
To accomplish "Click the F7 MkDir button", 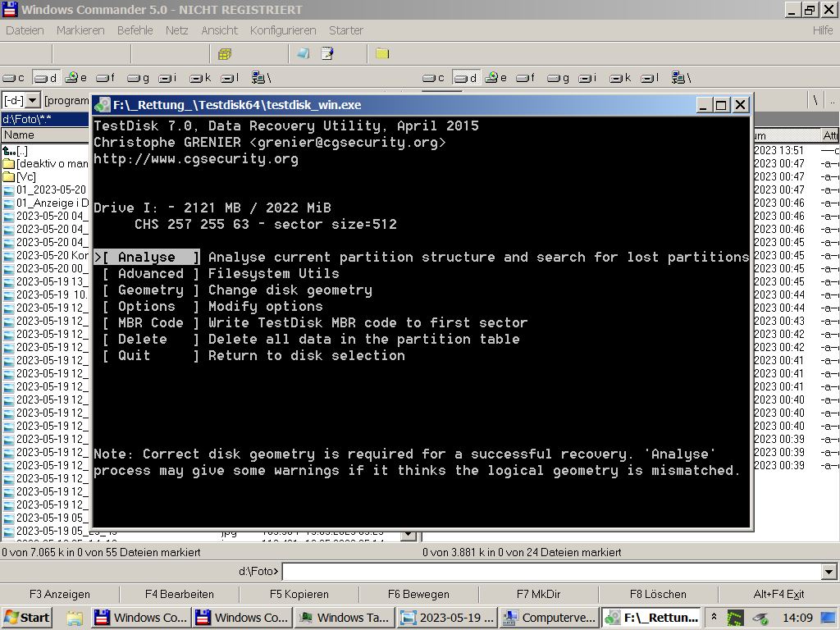I will point(538,594).
